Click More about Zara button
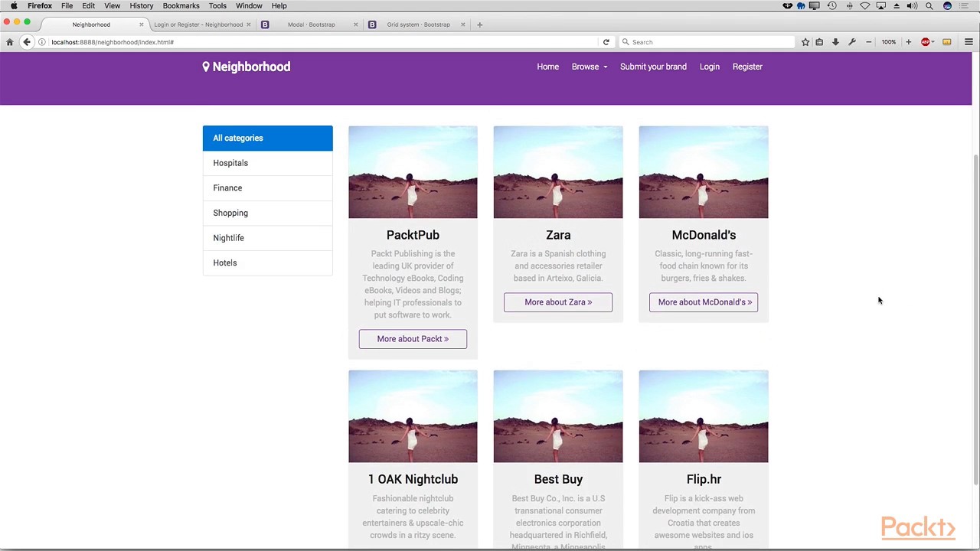This screenshot has width=980, height=551. coord(558,302)
